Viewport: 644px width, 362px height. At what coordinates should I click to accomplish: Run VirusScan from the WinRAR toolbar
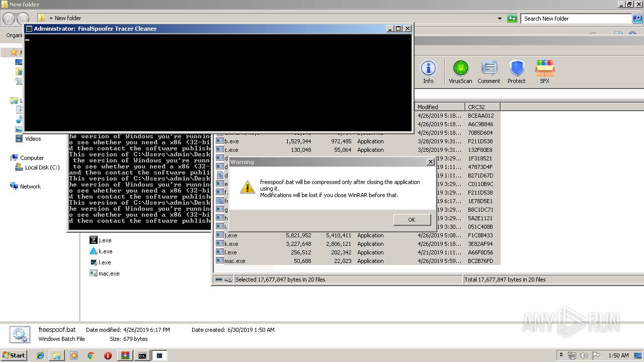tap(460, 72)
